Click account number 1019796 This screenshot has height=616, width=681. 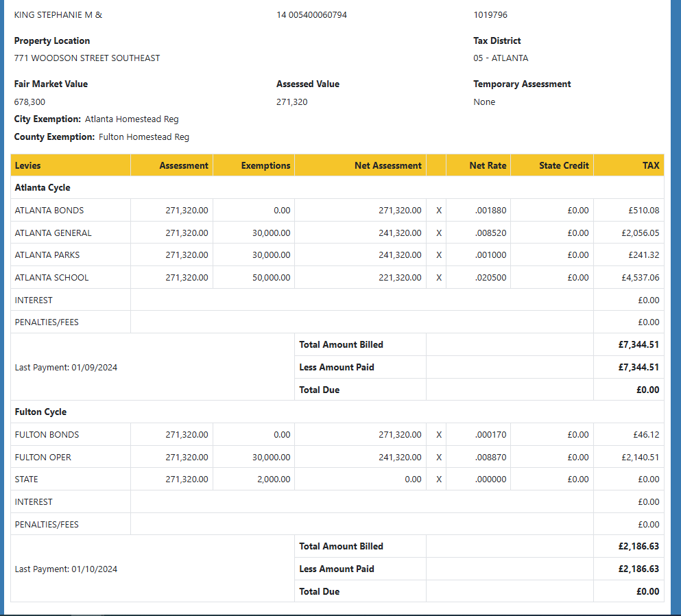click(x=490, y=15)
